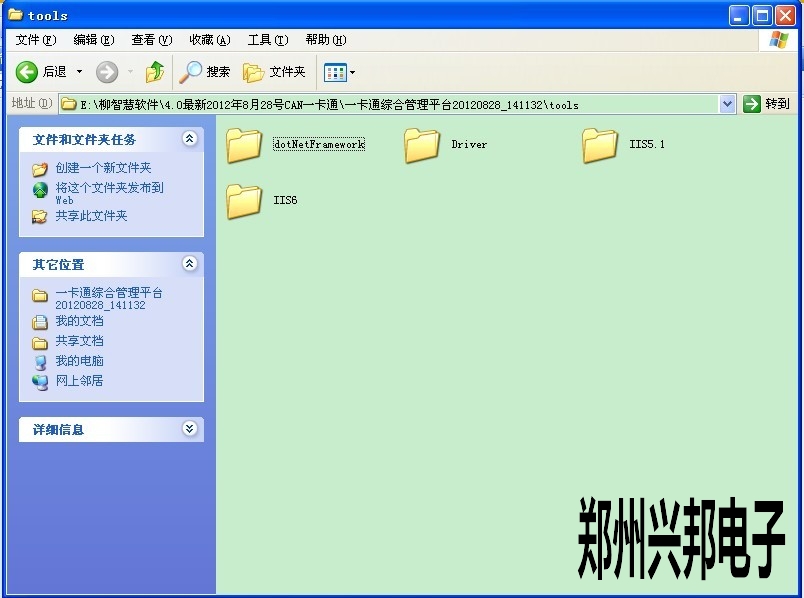Image resolution: width=804 pixels, height=598 pixels.
Task: Open the 文件 (File) menu
Action: (x=35, y=40)
